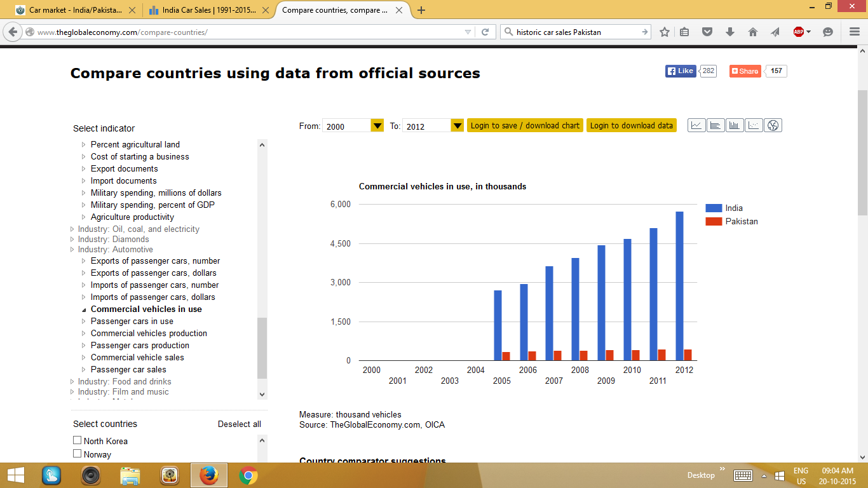Click the browser search input field
Screen dimensions: 868x488
(x=576, y=32)
